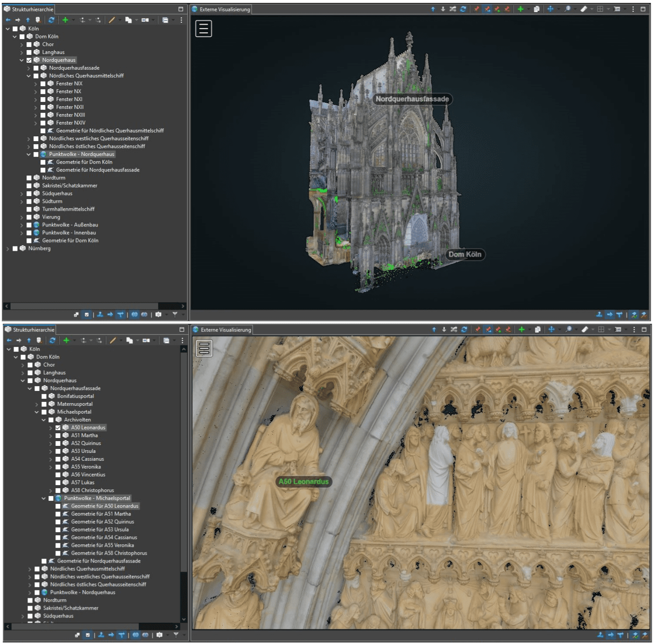The height and width of the screenshot is (644, 656).
Task: Click blue up arrow in upper Strukturhierarchie toolbar
Action: click(28, 20)
